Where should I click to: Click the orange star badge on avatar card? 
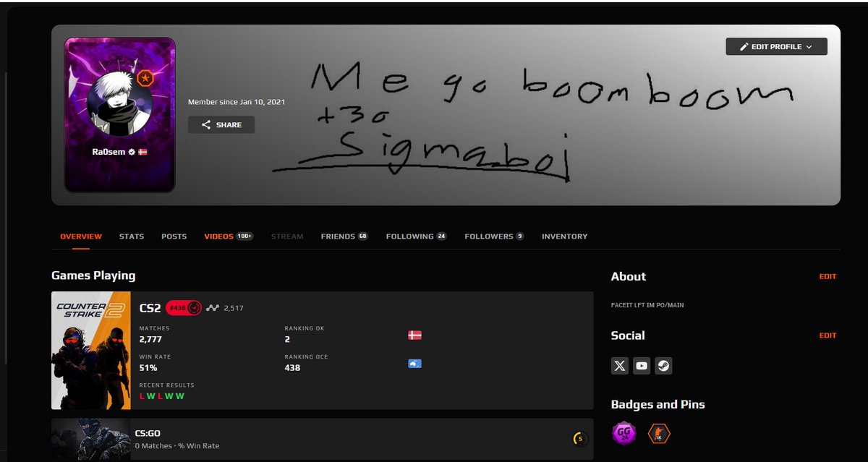point(145,78)
